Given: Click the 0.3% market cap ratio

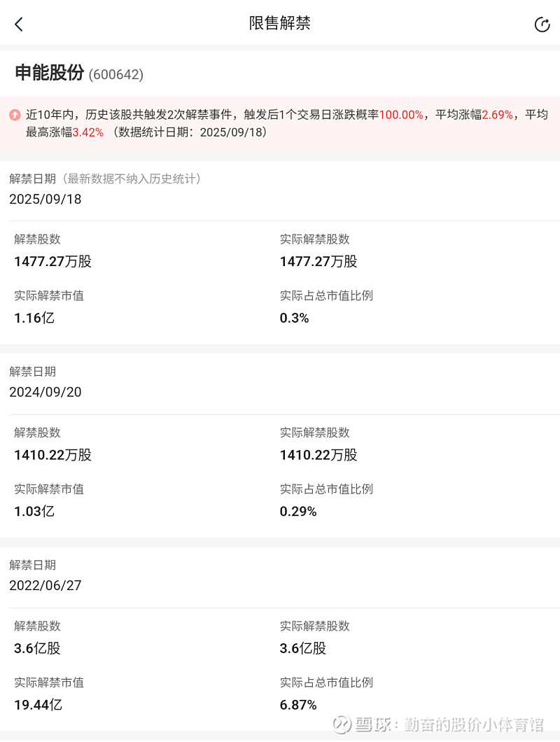Looking at the screenshot, I should pos(294,318).
